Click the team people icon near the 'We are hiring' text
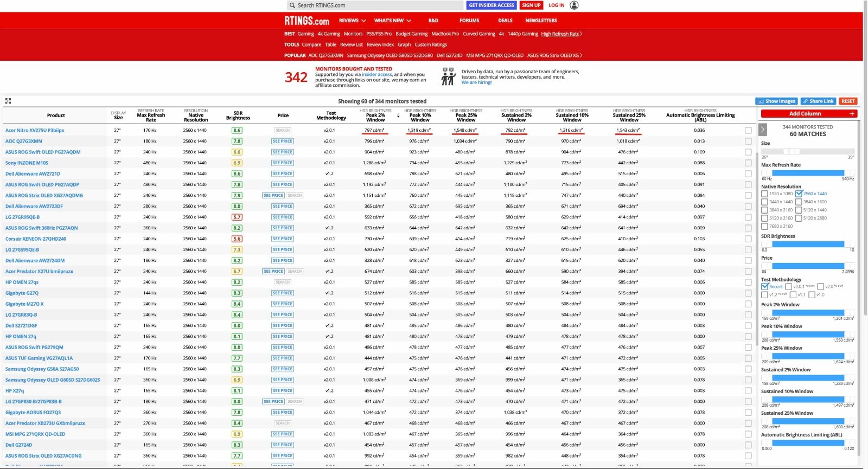The image size is (868, 469). click(x=448, y=76)
